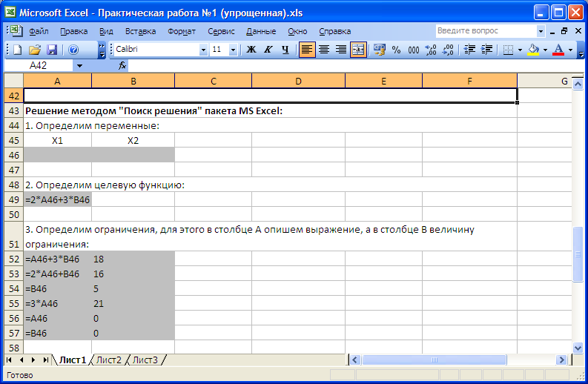The image size is (588, 384).
Task: Go to previous sheet navigation arrow
Action: click(22, 360)
